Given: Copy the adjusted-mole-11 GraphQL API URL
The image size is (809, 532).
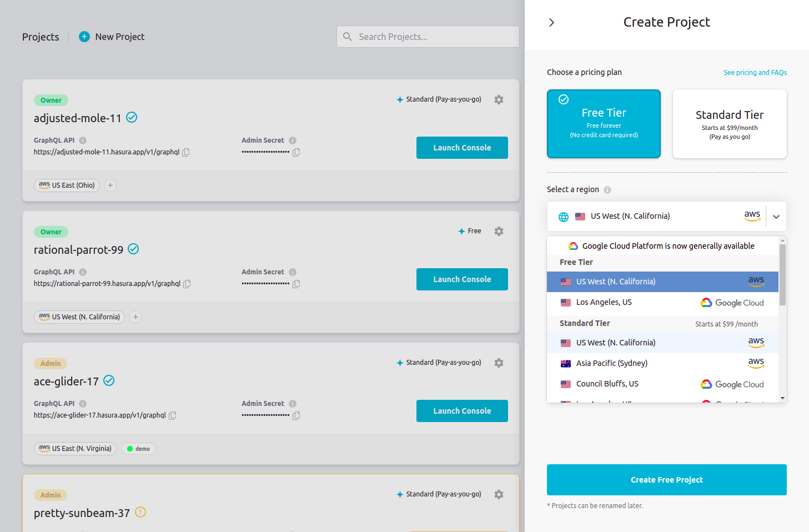Looking at the screenshot, I should (x=187, y=152).
